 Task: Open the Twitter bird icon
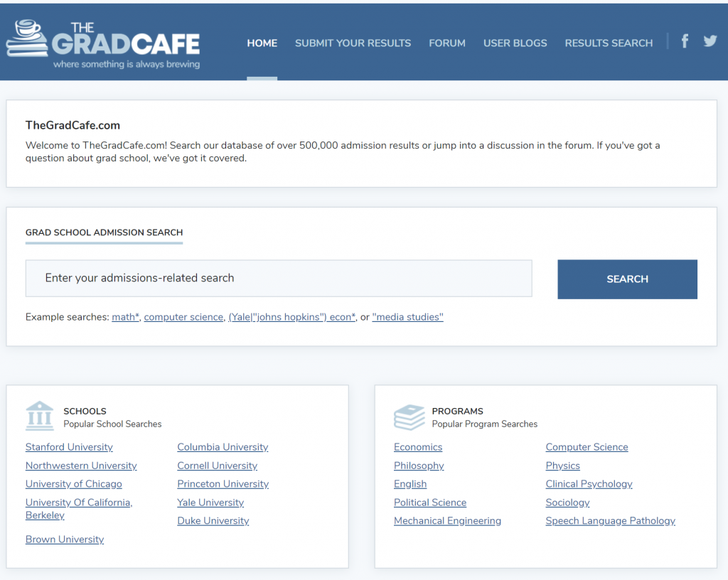pyautogui.click(x=710, y=41)
